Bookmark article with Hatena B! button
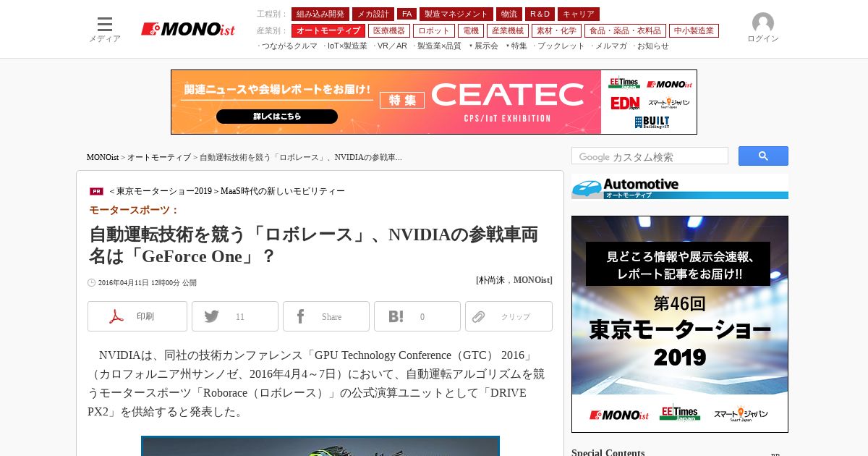This screenshot has height=456, width=868. (x=417, y=316)
